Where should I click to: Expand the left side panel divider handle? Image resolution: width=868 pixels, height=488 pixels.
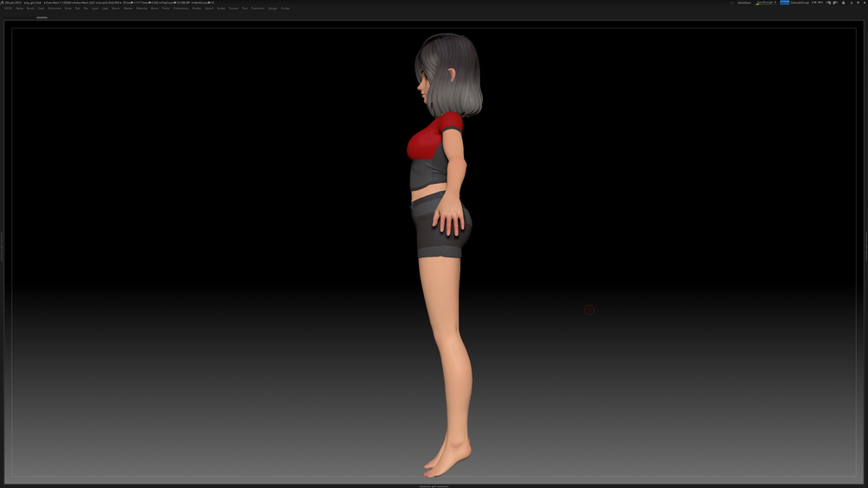[2, 246]
